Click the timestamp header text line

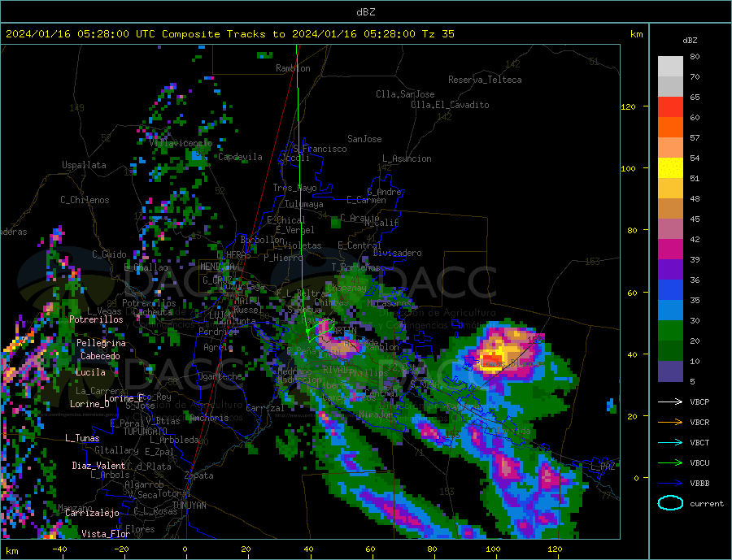[x=229, y=34]
